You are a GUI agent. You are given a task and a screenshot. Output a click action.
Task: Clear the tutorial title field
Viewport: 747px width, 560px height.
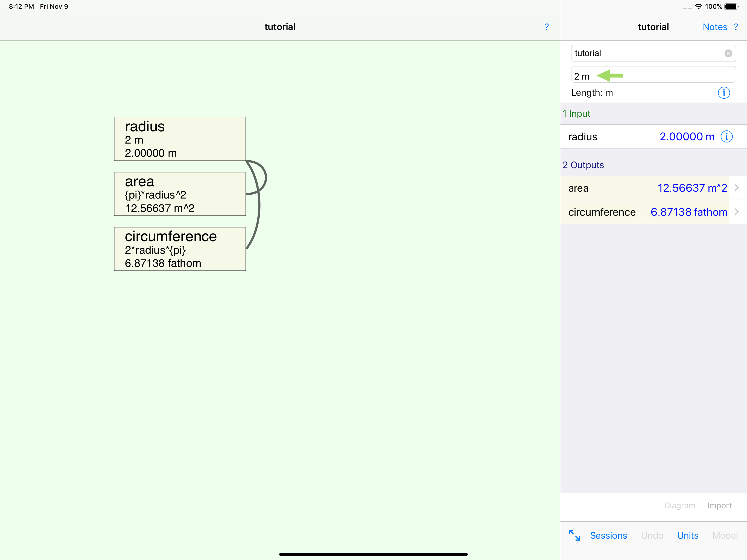pos(728,53)
